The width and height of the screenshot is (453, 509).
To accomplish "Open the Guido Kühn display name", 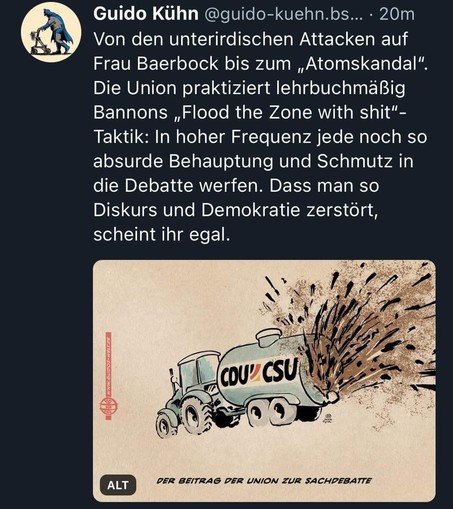I will tap(146, 14).
